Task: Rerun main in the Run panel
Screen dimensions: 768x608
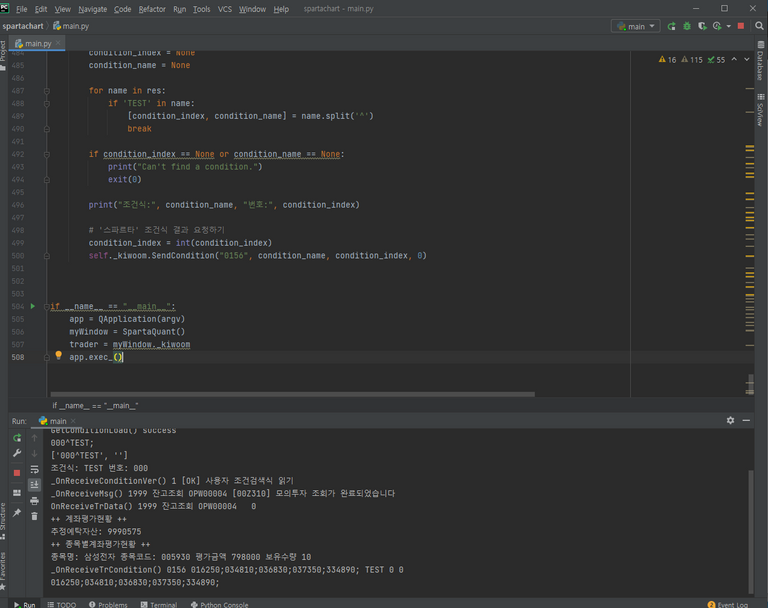Action: click(17, 438)
